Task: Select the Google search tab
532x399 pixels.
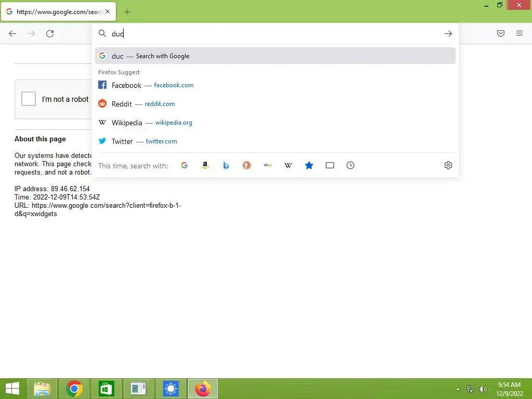Action: tap(58, 11)
